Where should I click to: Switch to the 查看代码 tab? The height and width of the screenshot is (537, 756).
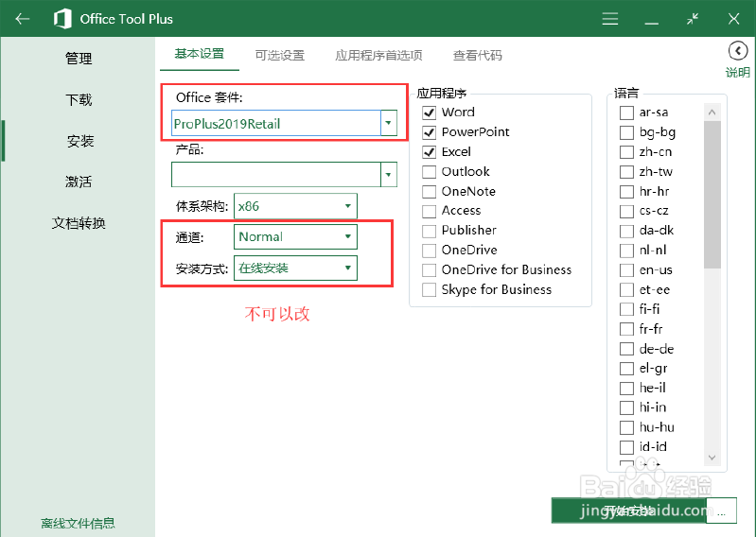477,56
